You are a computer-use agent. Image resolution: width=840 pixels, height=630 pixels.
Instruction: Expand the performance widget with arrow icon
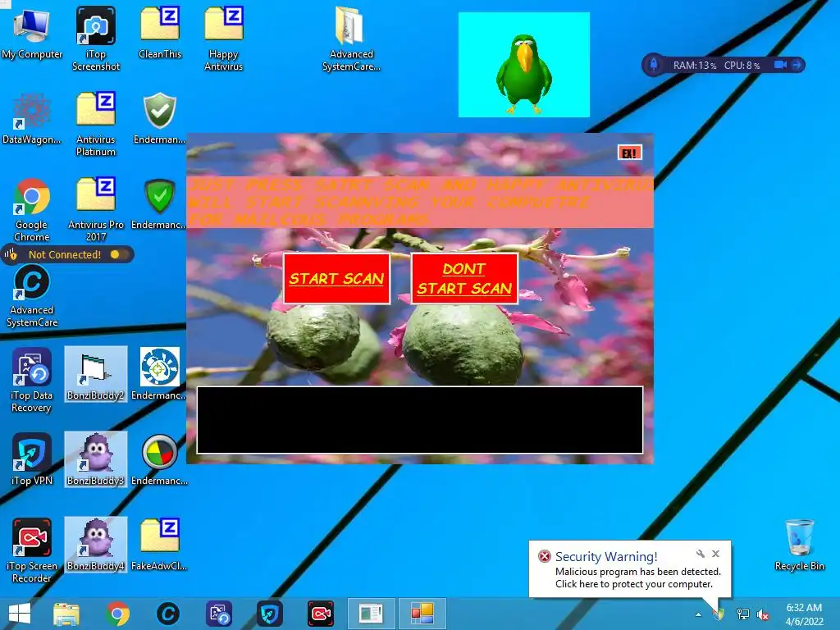tap(797, 65)
